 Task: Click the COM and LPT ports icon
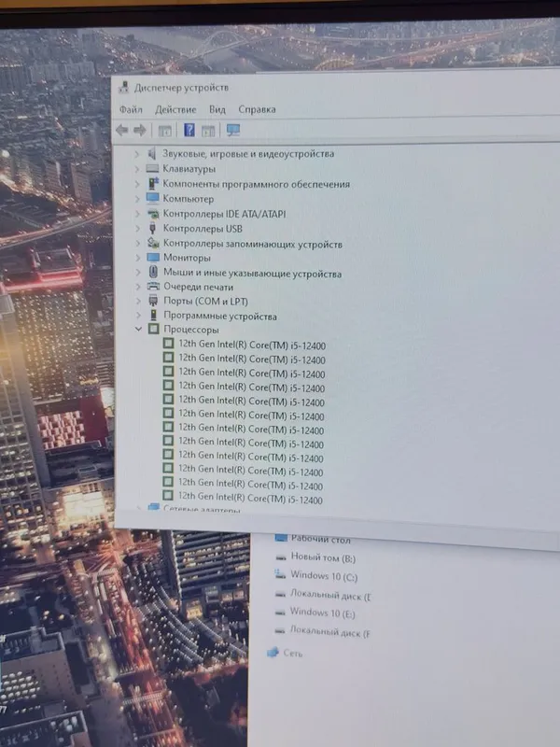[x=153, y=301]
